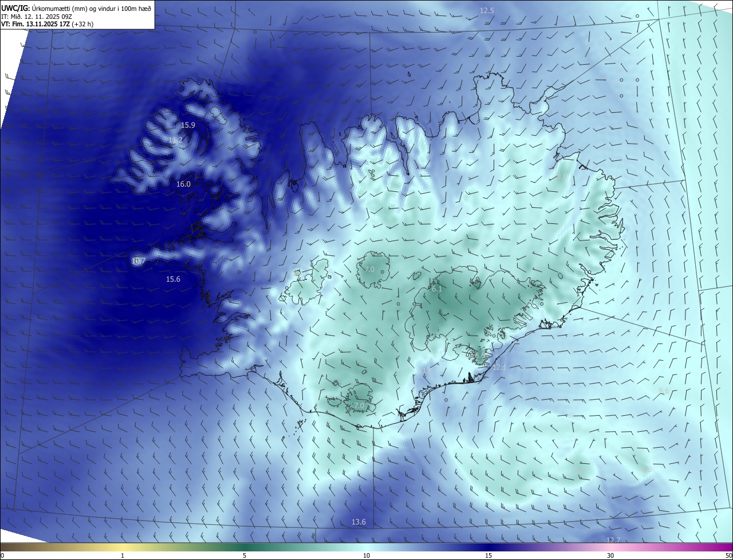This screenshot has height=560, width=733.
Task: Click the 30 tick label on color scale
Action: pyautogui.click(x=610, y=555)
